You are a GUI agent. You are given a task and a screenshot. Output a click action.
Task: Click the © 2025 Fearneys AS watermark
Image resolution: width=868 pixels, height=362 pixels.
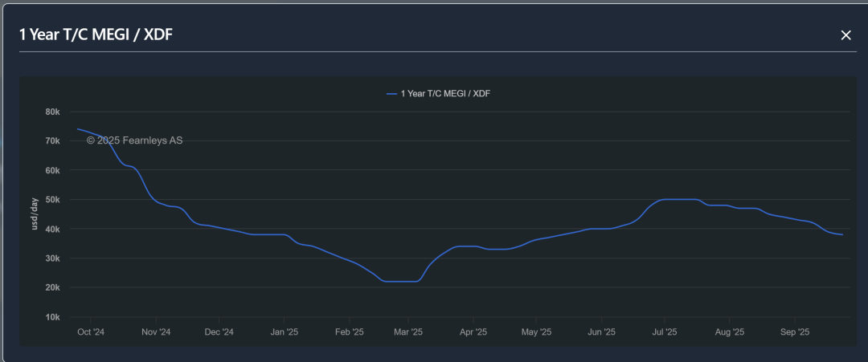pyautogui.click(x=134, y=140)
